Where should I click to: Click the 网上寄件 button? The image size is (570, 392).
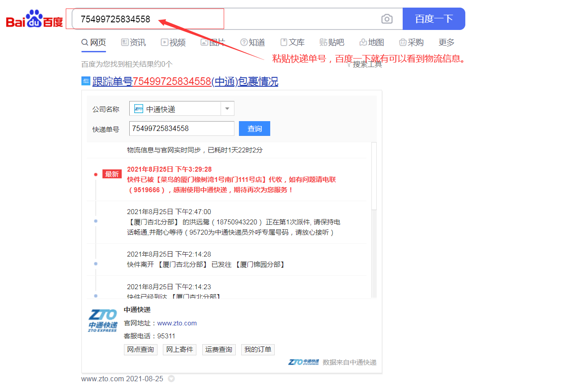[x=180, y=350]
